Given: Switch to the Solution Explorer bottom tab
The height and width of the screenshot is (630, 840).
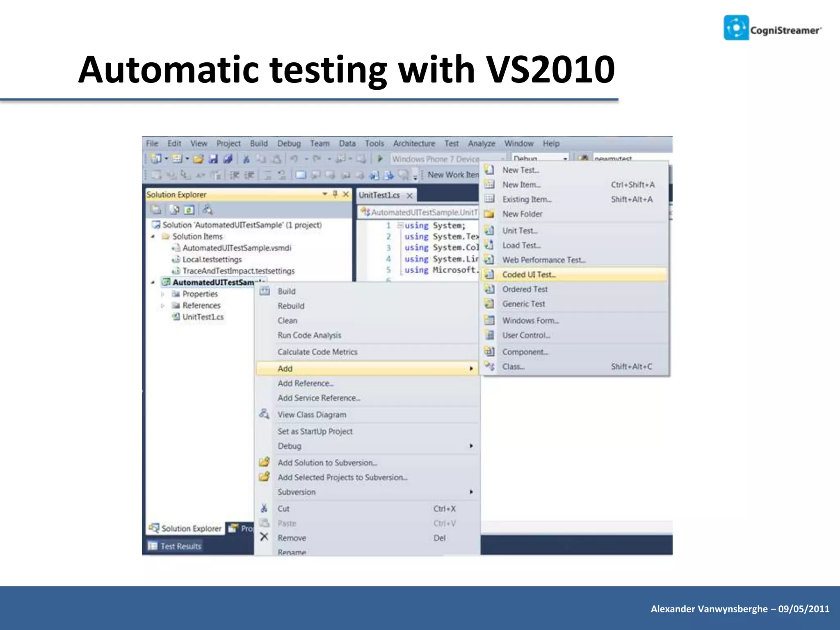Looking at the screenshot, I should (185, 528).
